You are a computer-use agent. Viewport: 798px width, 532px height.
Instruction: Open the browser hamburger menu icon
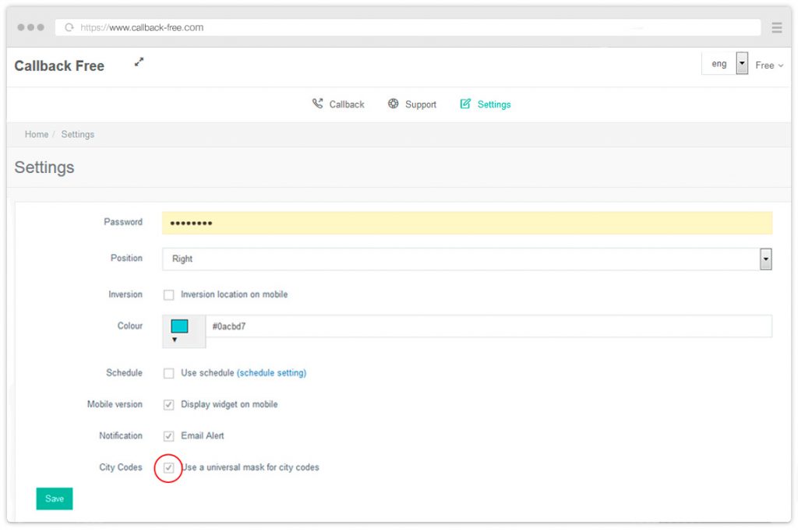776,26
